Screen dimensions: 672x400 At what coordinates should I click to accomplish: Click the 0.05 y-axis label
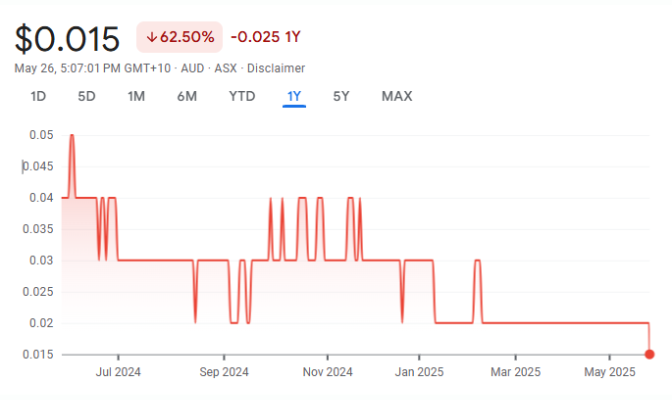[42, 135]
